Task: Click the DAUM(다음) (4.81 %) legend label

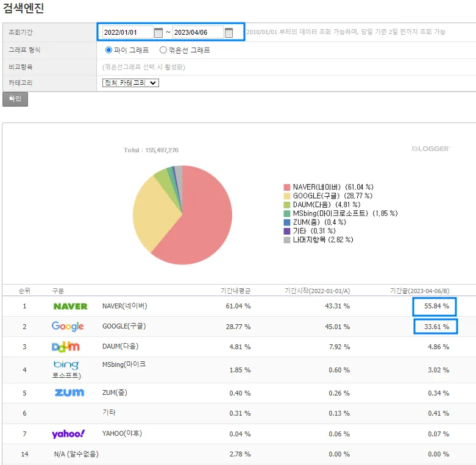Action: pos(327,205)
